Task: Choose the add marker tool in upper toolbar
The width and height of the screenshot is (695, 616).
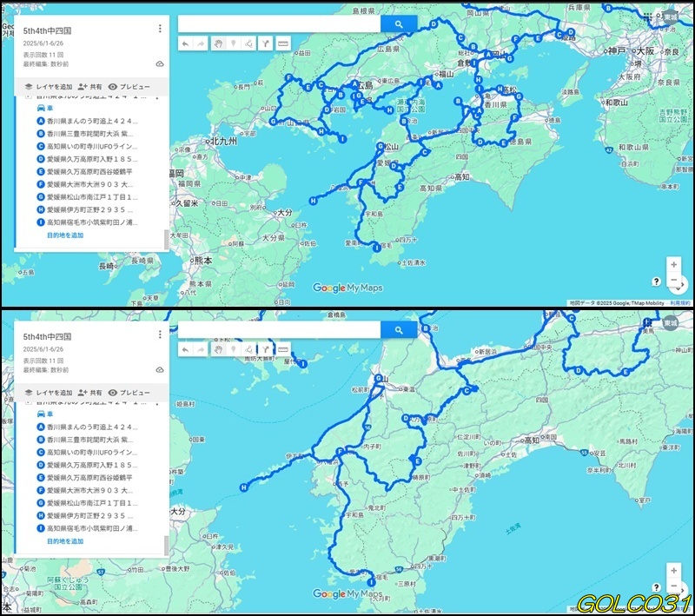Action: pos(232,43)
